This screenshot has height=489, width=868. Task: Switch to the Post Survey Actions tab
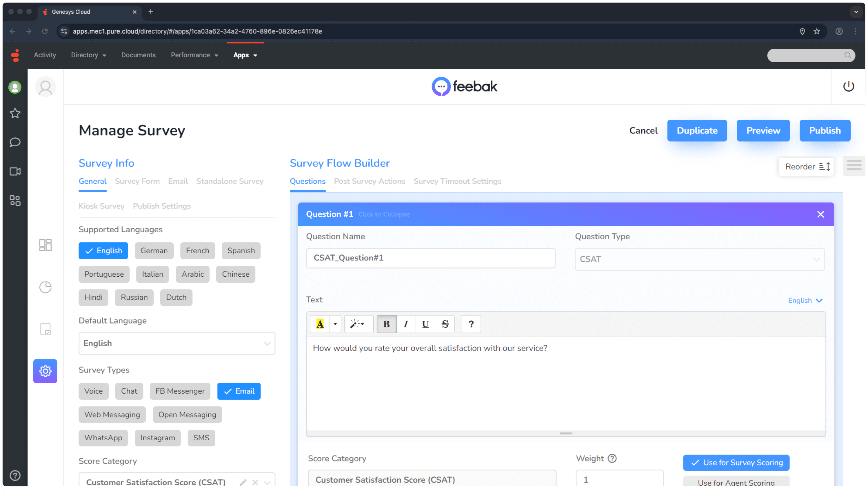click(x=369, y=181)
